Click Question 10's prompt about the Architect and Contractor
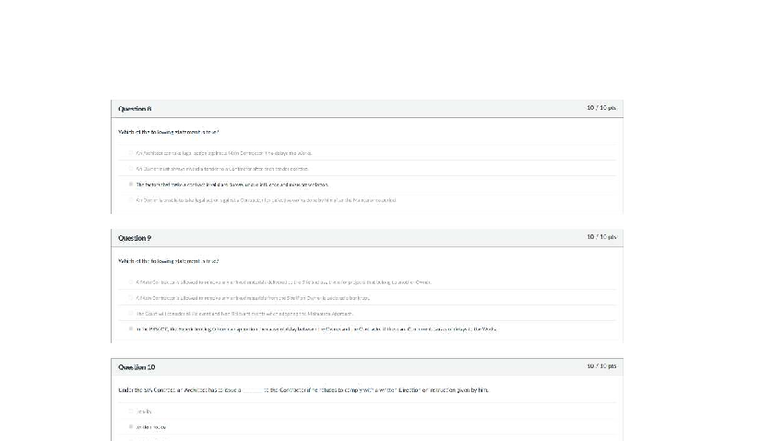Viewport: 784px width, 441px height. (x=304, y=390)
